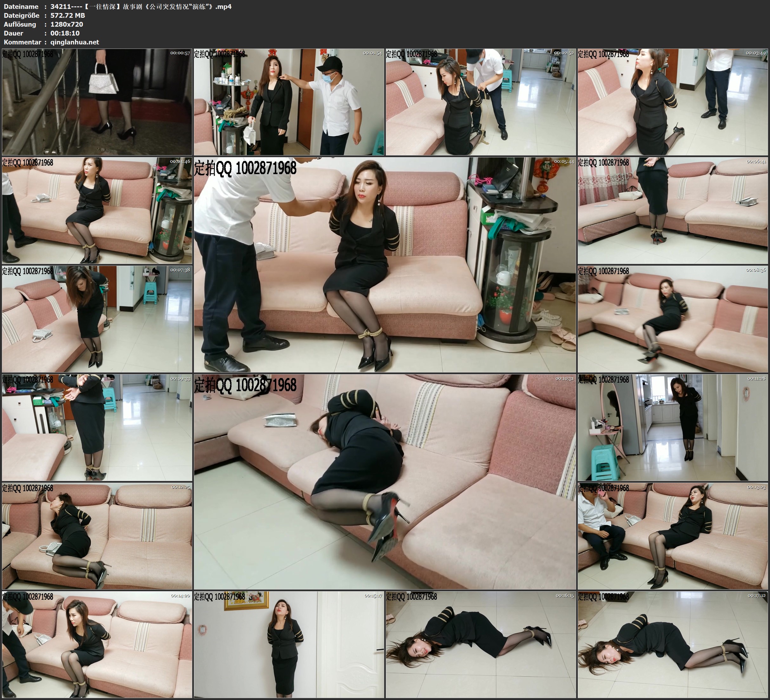This screenshot has height=700, width=770.
Task: Click the qinglanhua.net comment text
Action: point(75,42)
